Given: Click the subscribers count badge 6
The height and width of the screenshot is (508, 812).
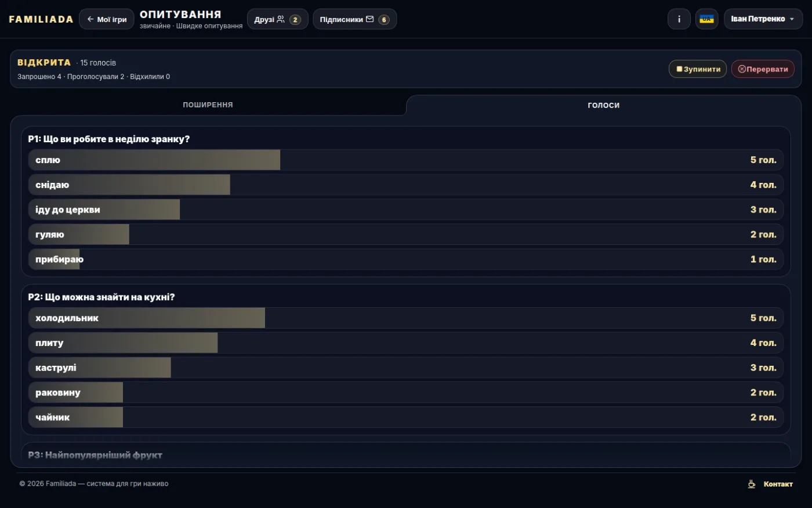Looking at the screenshot, I should 384,20.
